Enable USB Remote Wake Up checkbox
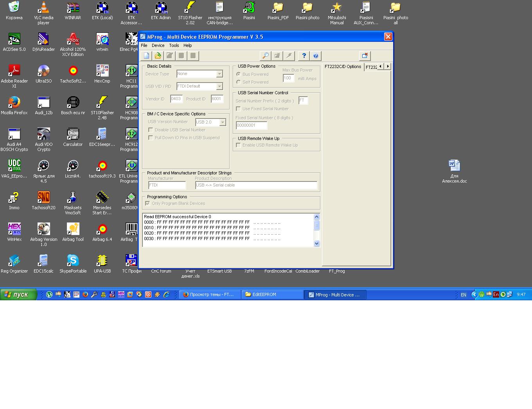This screenshot has width=532, height=409. coord(238,145)
